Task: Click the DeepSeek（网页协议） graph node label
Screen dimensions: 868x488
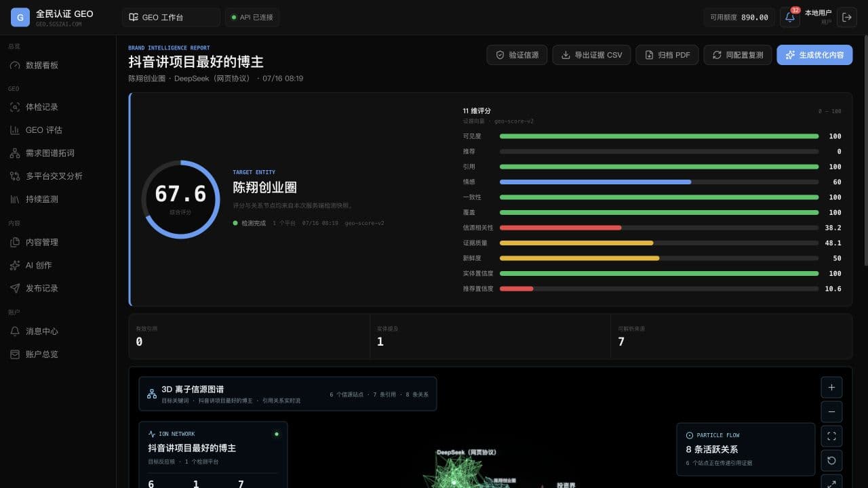Action: [467, 452]
